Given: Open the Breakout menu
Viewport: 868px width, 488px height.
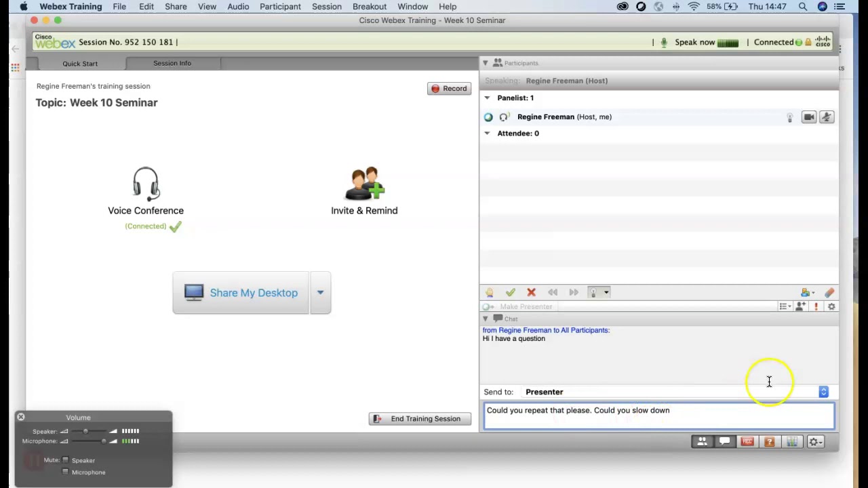Looking at the screenshot, I should [370, 7].
